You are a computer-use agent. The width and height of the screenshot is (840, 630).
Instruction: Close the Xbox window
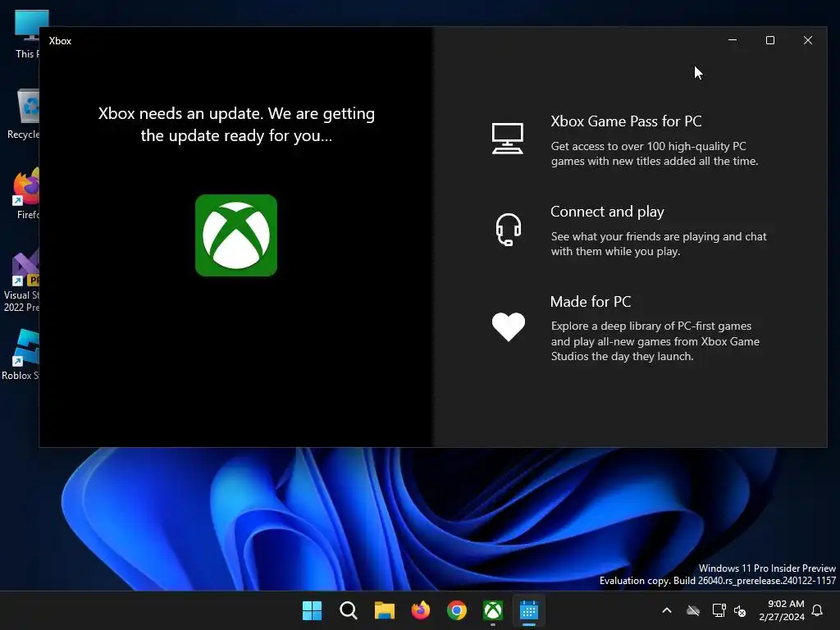808,40
